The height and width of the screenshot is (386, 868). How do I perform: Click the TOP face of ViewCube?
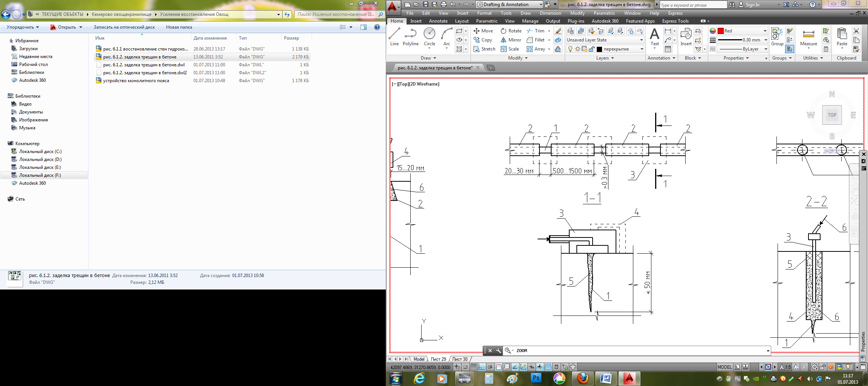coord(832,115)
